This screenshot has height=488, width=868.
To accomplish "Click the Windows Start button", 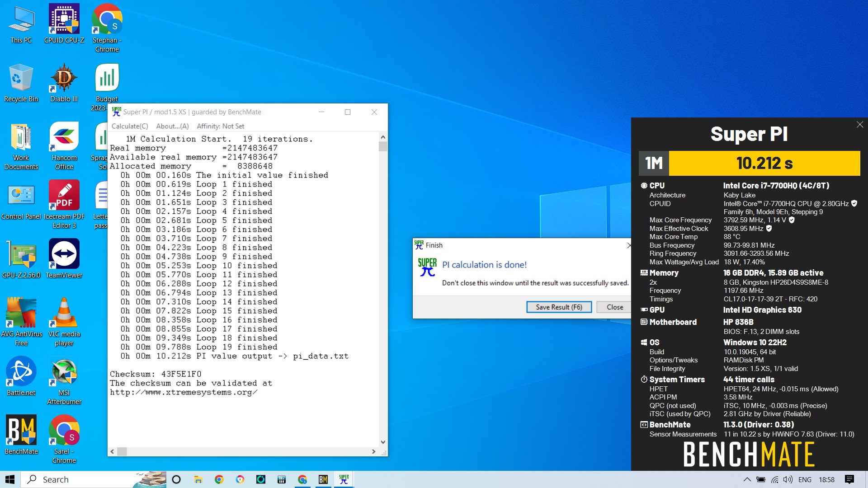I will (10, 479).
